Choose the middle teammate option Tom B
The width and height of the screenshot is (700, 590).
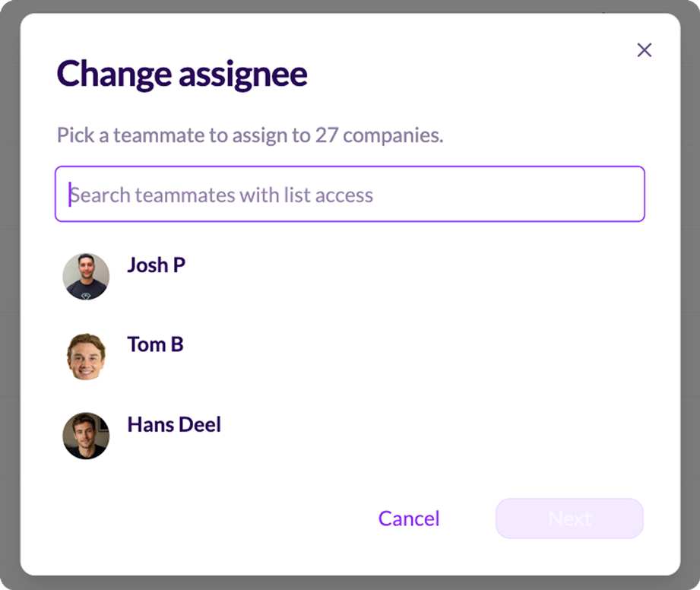[350, 357]
